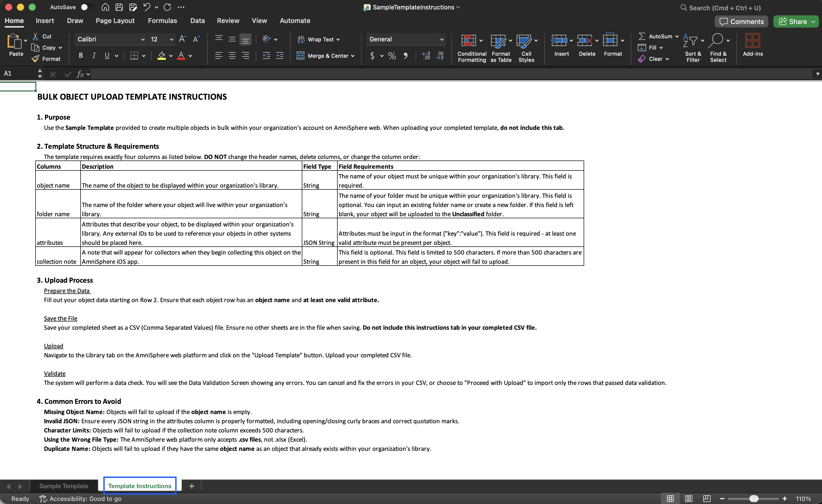Expand the Merge & Center options arrow

[x=353, y=56]
